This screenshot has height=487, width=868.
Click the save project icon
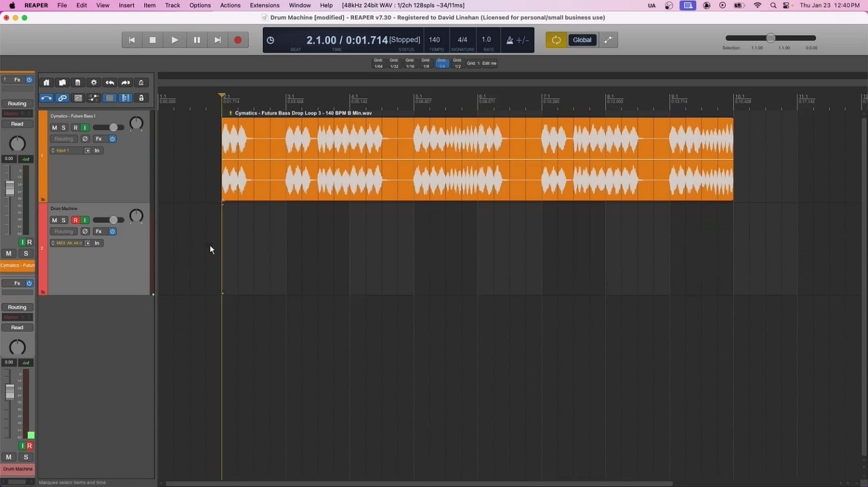click(78, 83)
